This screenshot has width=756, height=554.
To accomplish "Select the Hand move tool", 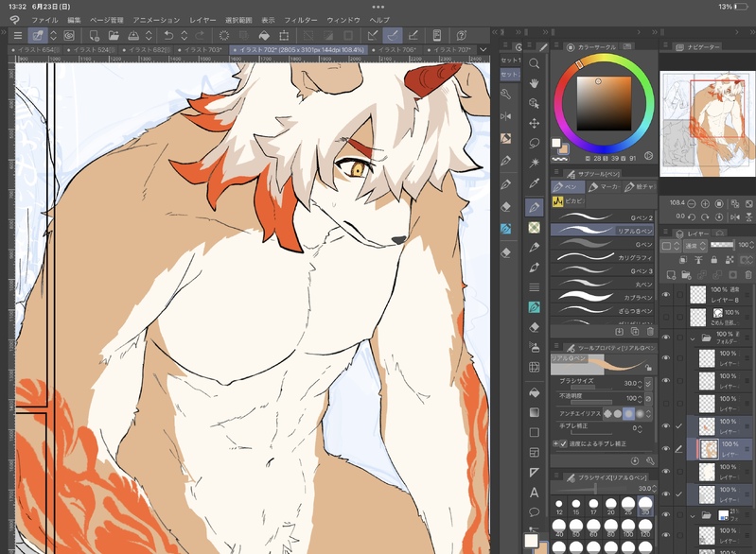I will click(535, 83).
